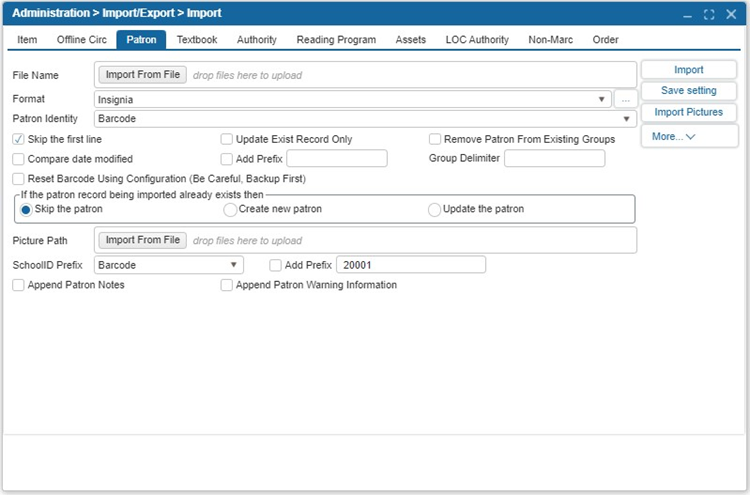Select Update the patron radio option

click(435, 209)
